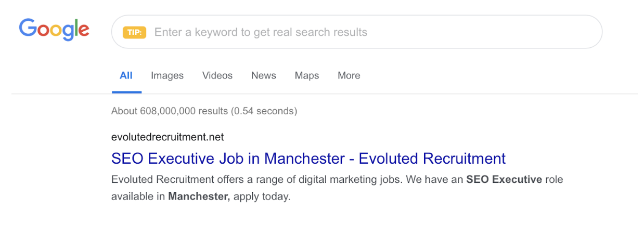Open the Videos tab
This screenshot has height=238, width=644.
217,75
